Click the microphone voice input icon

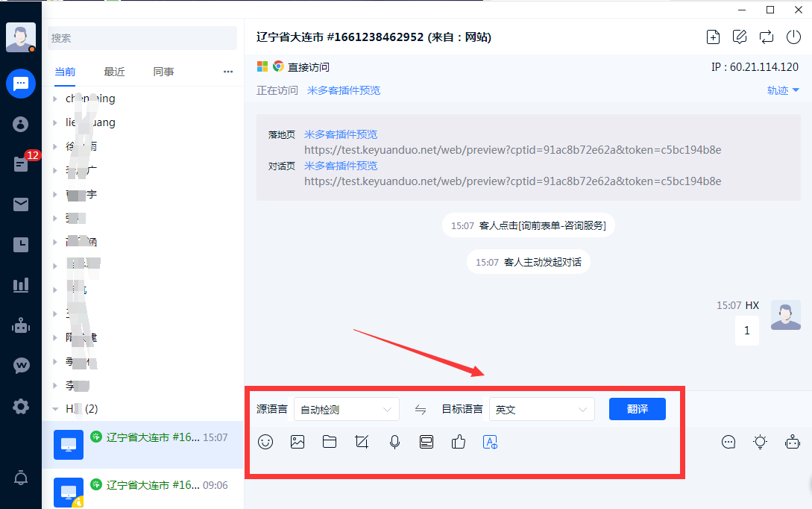click(394, 442)
